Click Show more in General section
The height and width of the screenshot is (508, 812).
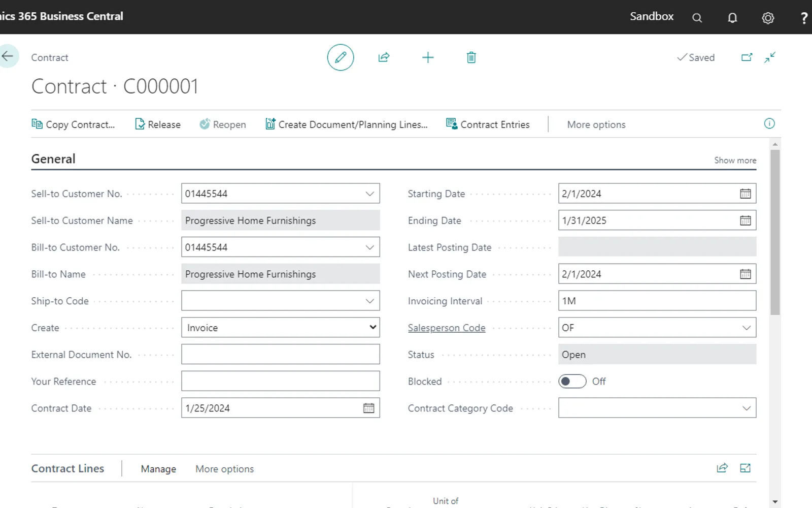[735, 160]
